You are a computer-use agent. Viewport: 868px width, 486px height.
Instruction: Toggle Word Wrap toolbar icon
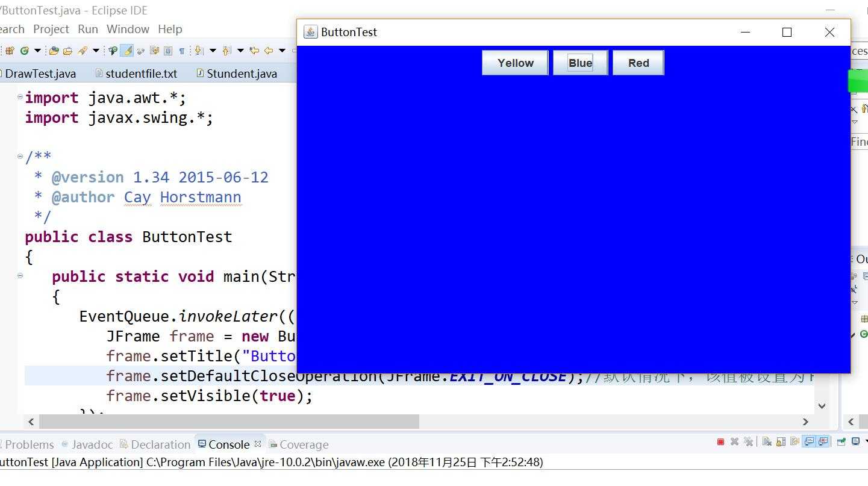point(154,51)
